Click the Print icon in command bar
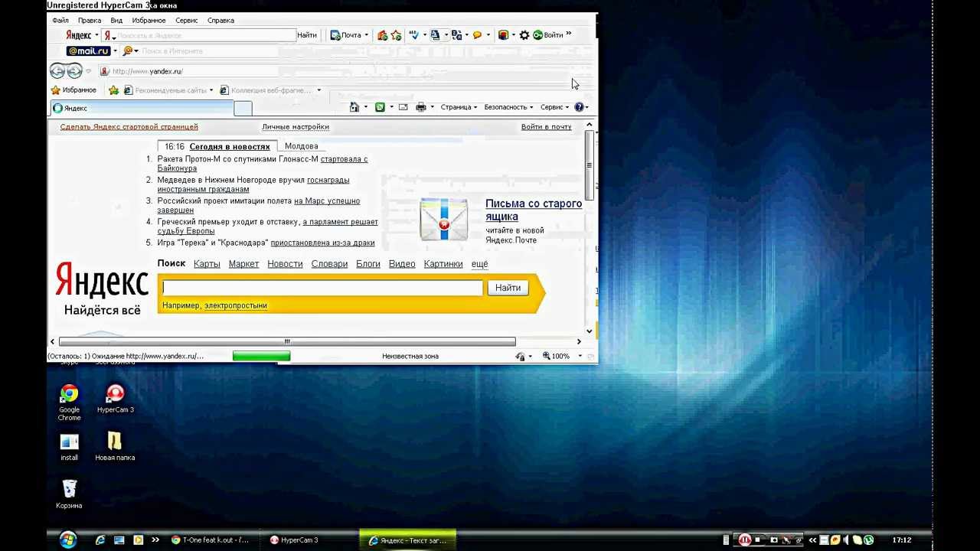Image resolution: width=980 pixels, height=551 pixels. click(420, 107)
